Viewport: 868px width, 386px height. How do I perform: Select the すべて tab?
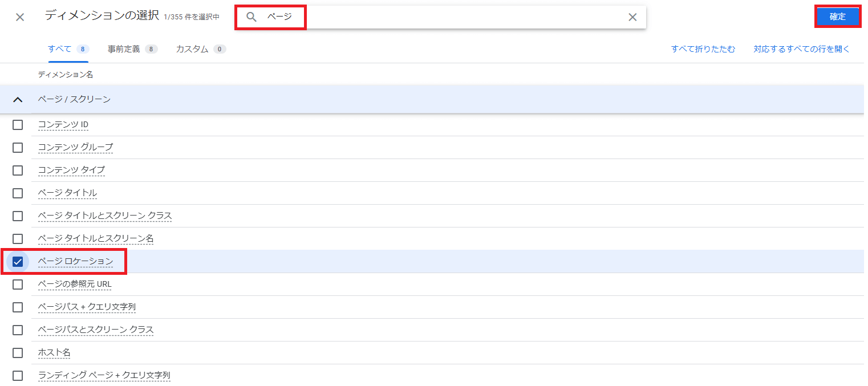coord(68,49)
